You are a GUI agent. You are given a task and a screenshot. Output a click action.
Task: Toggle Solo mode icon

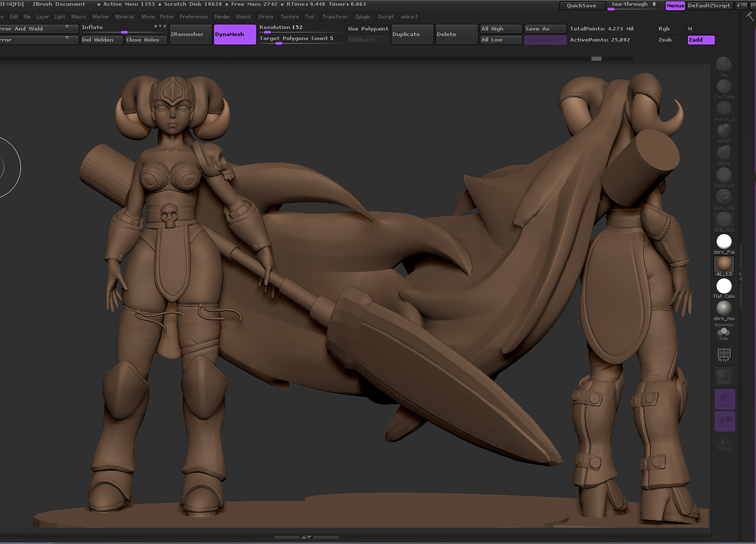[x=724, y=333]
